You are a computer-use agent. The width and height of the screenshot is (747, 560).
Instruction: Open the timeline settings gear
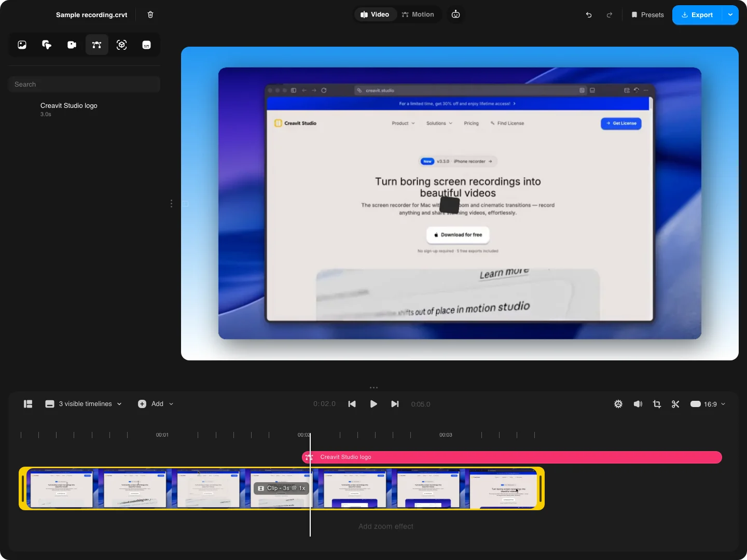coord(618,404)
